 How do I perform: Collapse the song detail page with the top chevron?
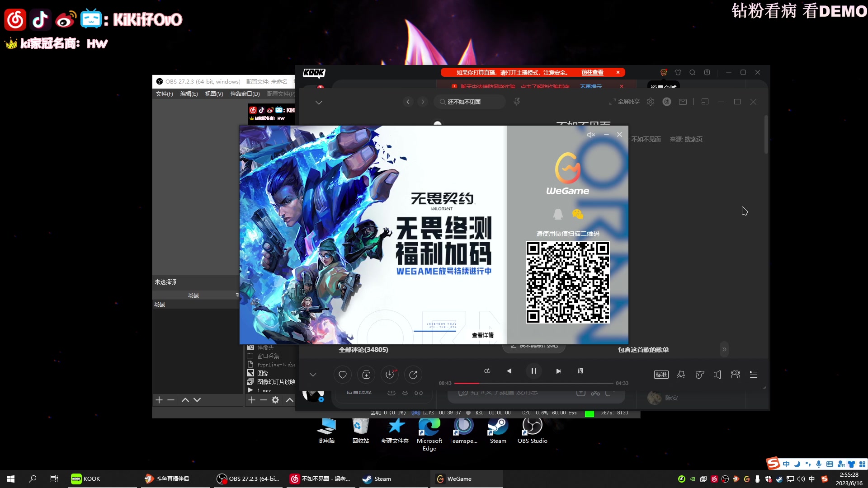tap(319, 103)
